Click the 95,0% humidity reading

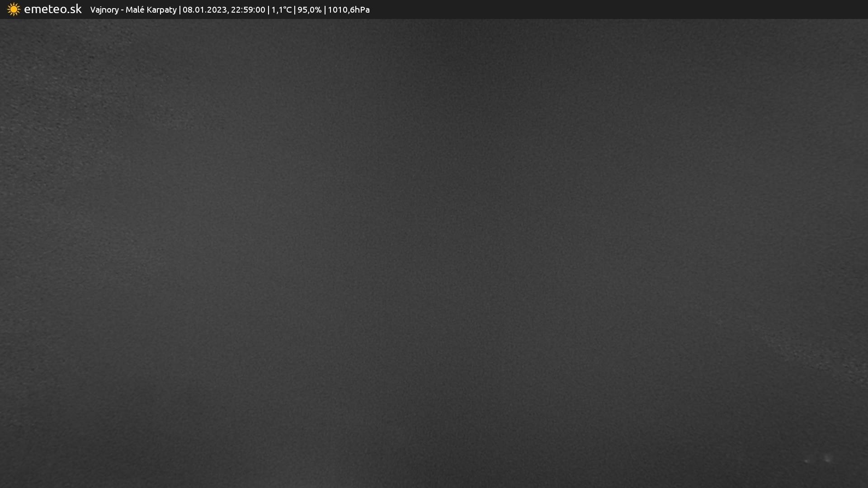click(x=309, y=10)
